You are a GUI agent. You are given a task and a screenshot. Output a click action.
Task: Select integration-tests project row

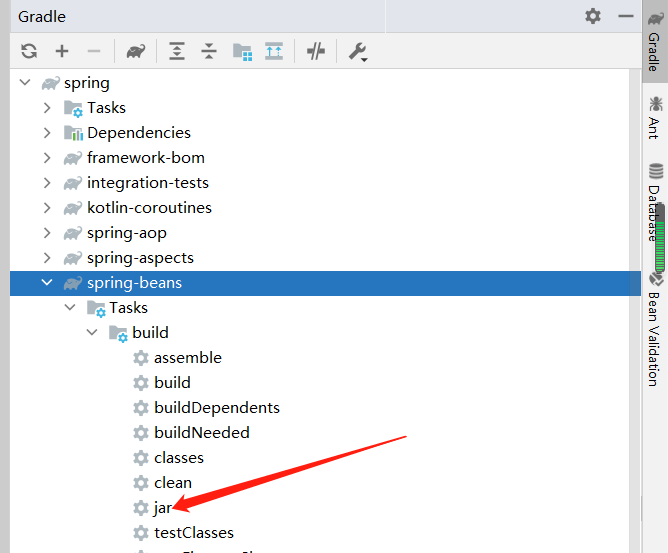click(325, 183)
